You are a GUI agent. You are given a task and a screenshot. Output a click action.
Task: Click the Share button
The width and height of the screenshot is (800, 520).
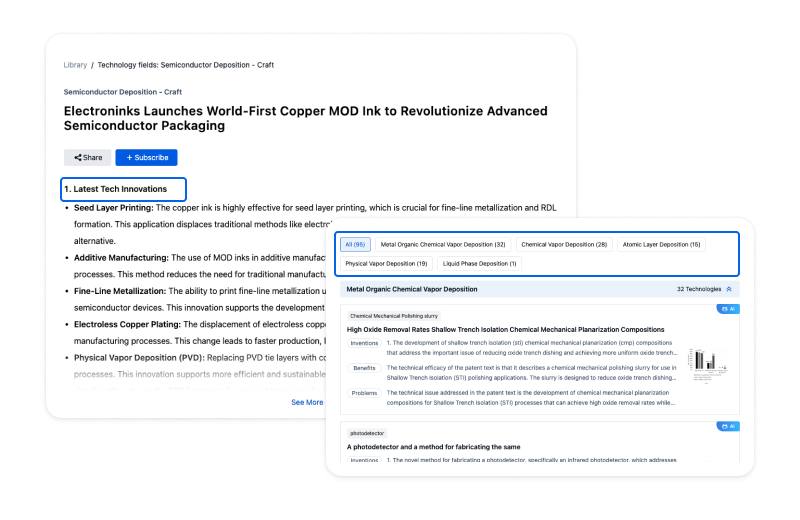click(87, 157)
